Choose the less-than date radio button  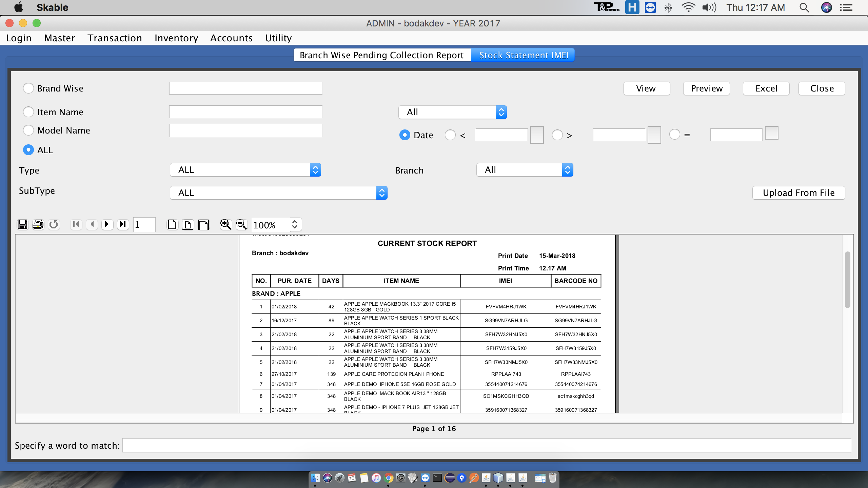[x=450, y=135]
